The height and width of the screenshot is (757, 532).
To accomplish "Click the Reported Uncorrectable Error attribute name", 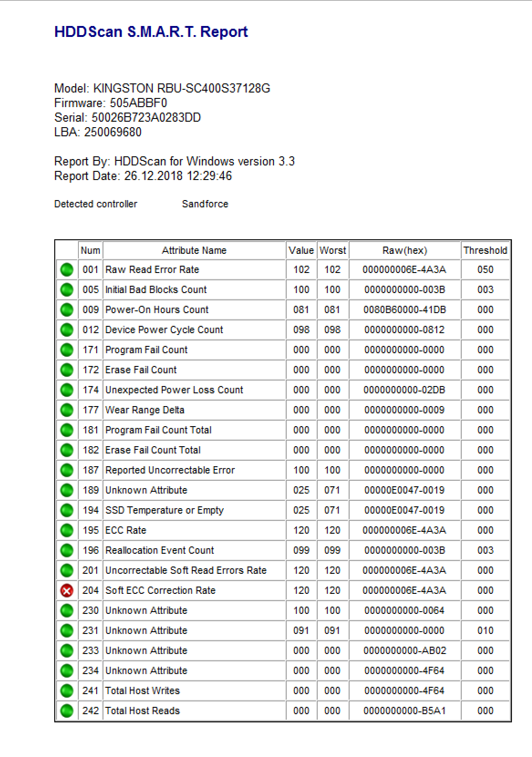I will coord(170,470).
